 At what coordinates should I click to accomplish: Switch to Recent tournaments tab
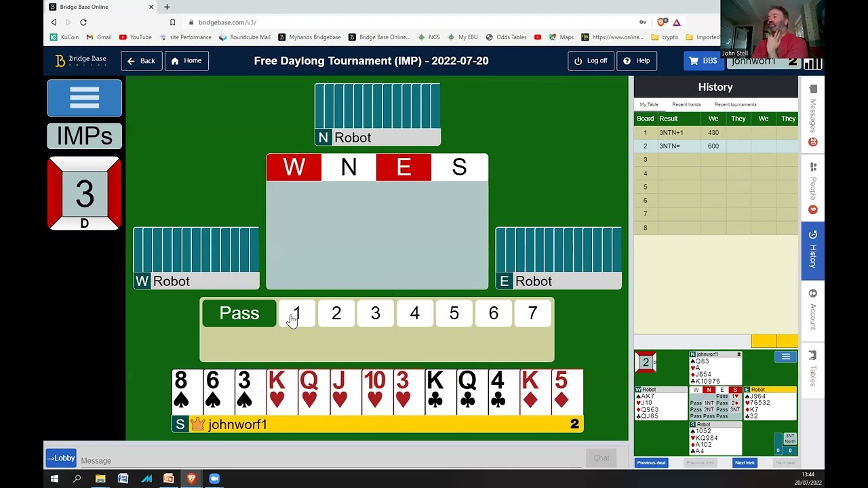click(735, 104)
